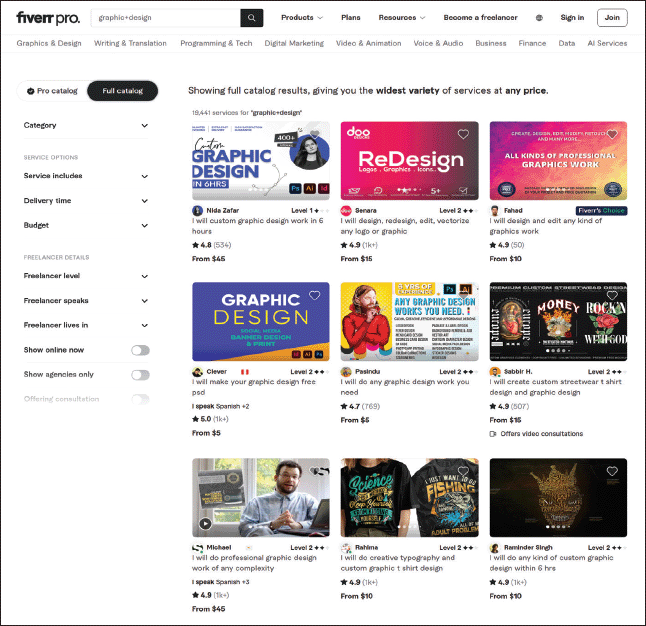This screenshot has height=626, width=646.
Task: Open Graphics & Design category
Action: click(49, 43)
